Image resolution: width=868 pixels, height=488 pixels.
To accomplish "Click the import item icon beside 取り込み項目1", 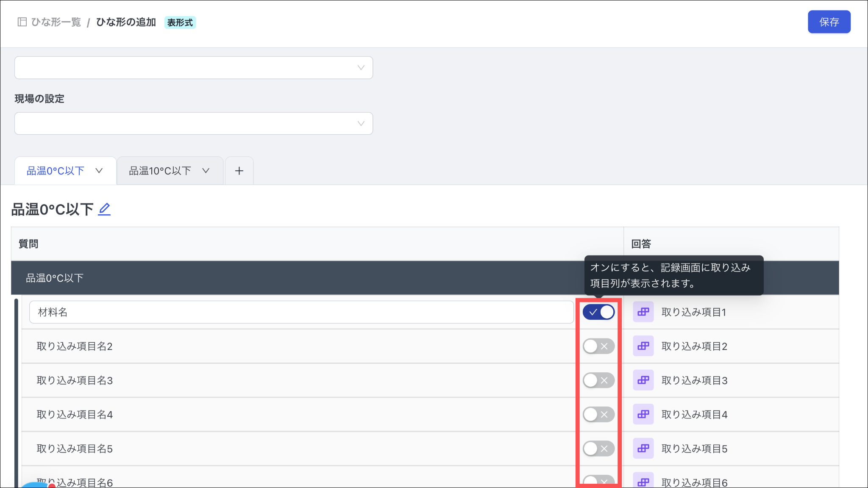I will point(643,312).
